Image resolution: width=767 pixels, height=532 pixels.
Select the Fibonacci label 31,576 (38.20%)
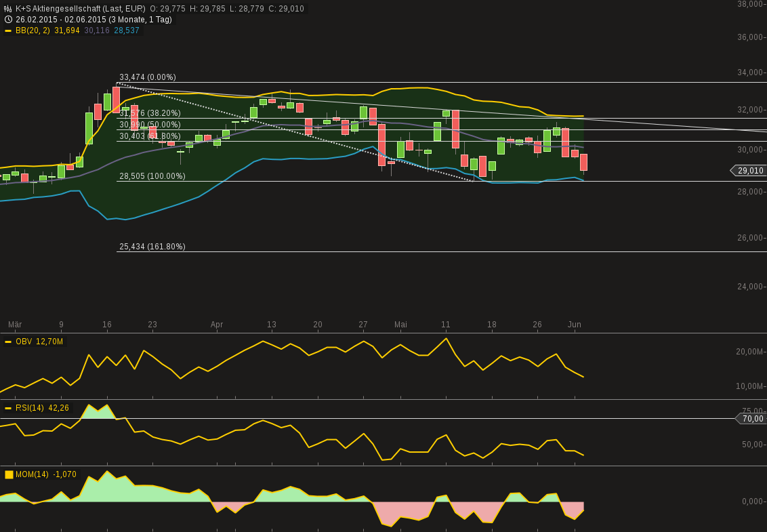pyautogui.click(x=150, y=113)
